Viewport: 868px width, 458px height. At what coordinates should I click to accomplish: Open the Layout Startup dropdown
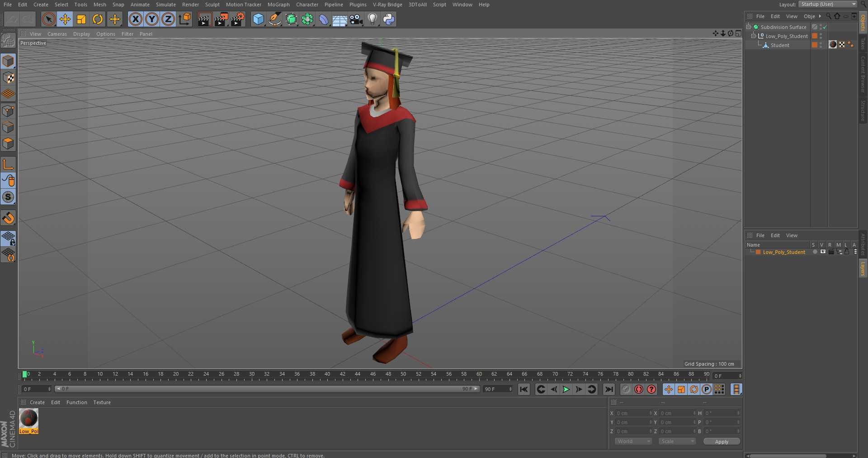pos(828,4)
